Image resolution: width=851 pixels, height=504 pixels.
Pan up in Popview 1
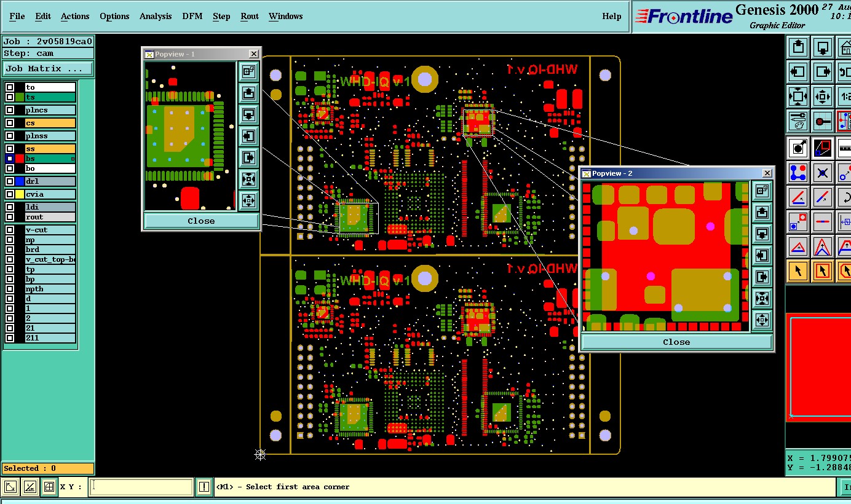[x=248, y=93]
